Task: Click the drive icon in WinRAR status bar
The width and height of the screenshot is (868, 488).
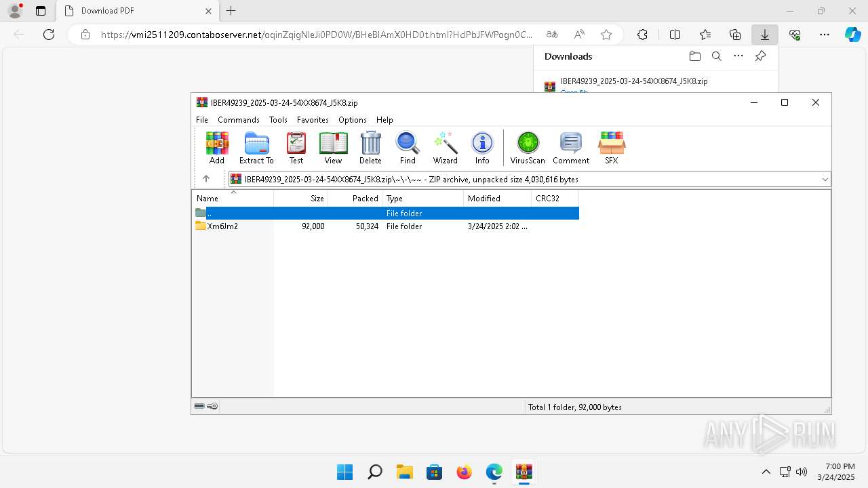Action: 199,407
